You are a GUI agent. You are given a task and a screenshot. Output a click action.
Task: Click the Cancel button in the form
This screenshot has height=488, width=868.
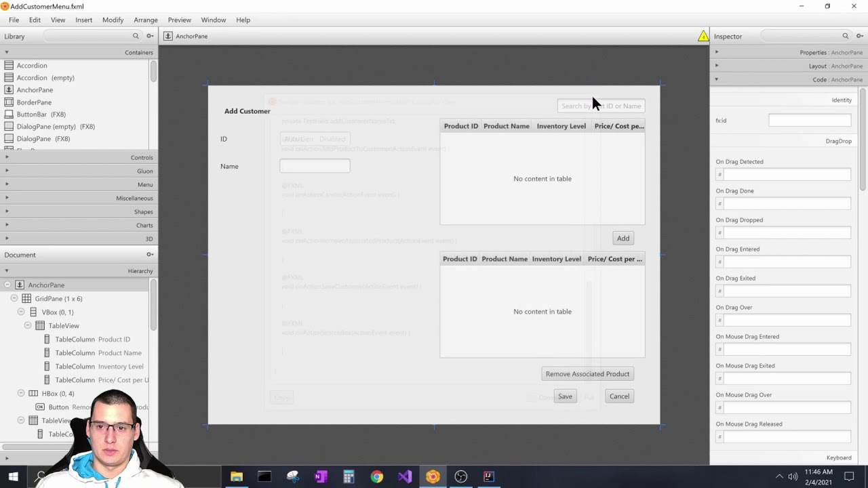tap(619, 396)
